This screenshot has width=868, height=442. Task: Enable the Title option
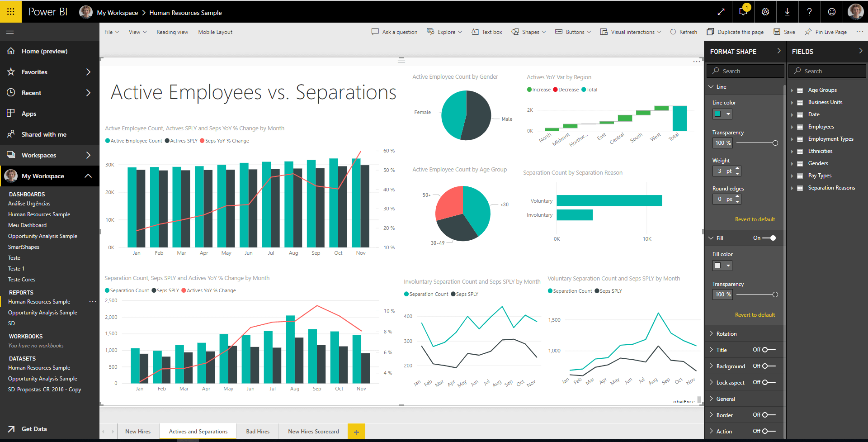(766, 349)
